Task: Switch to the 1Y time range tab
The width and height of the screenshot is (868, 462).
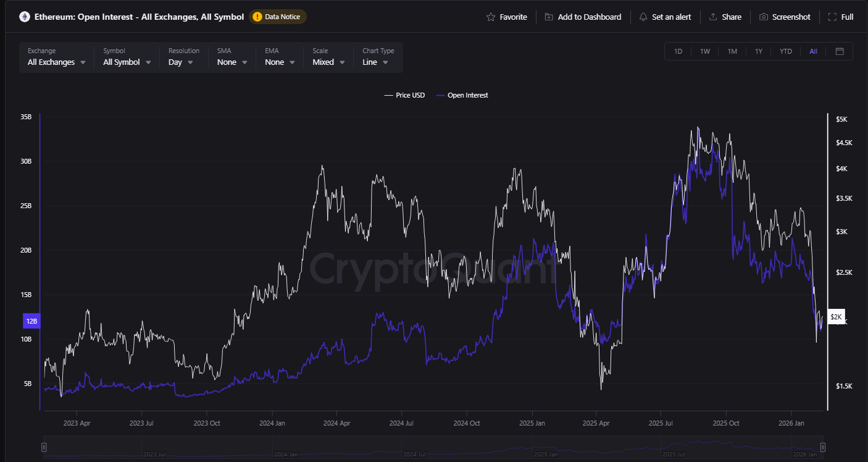Action: pos(759,51)
